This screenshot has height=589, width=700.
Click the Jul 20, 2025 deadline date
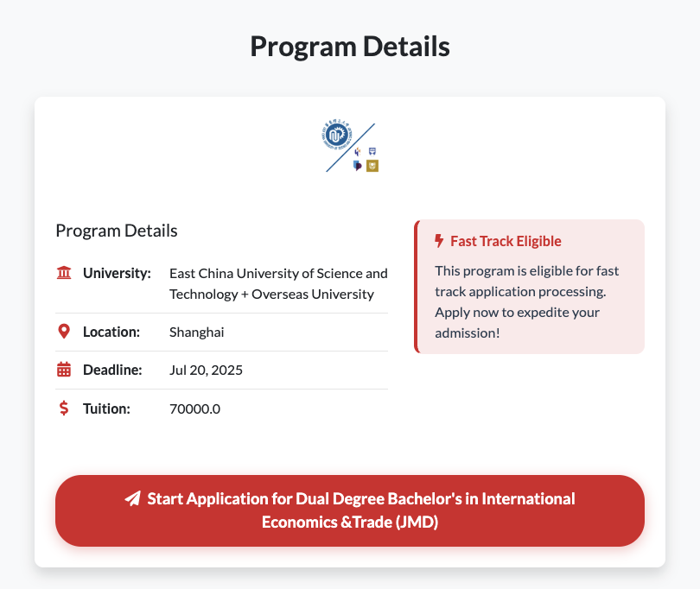click(x=206, y=370)
